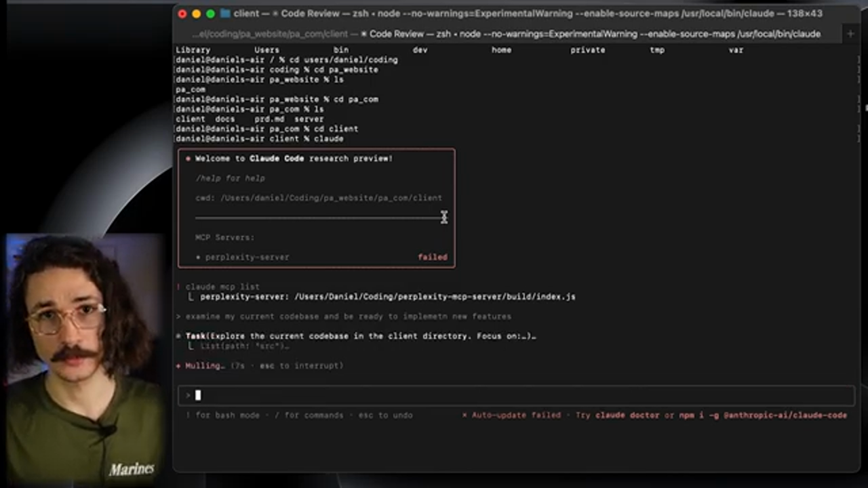Click 'npm i -g @anthropic-ai/claude-code' text
868x488 pixels.
point(763,415)
